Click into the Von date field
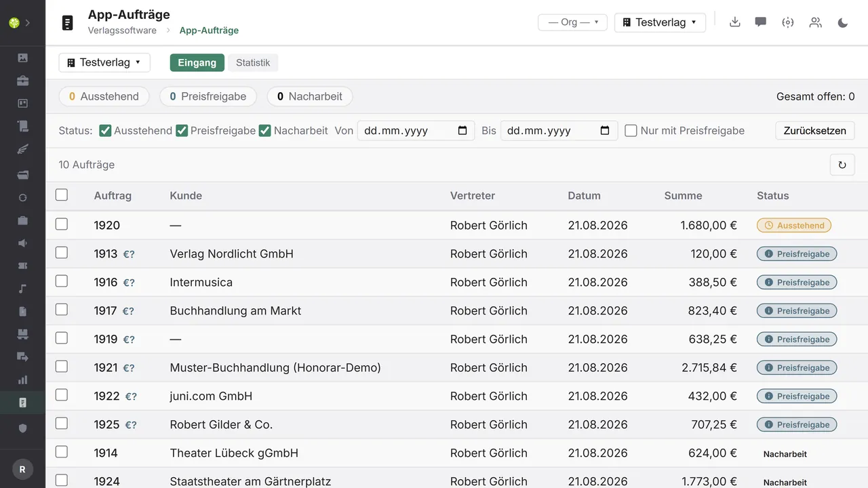This screenshot has height=488, width=868. (416, 131)
